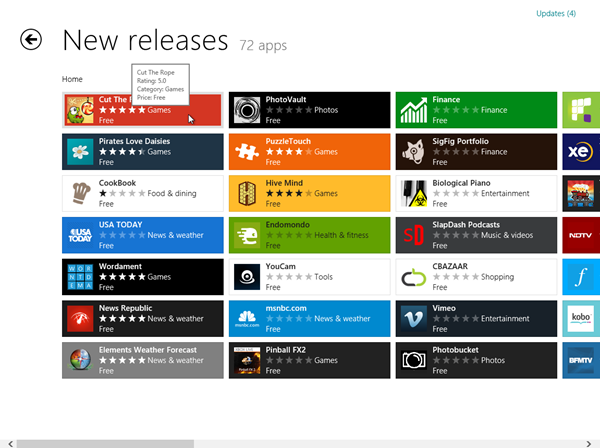Click the SlapDash Podcasts SD icon
Screen dimensions: 600x448
(414, 235)
